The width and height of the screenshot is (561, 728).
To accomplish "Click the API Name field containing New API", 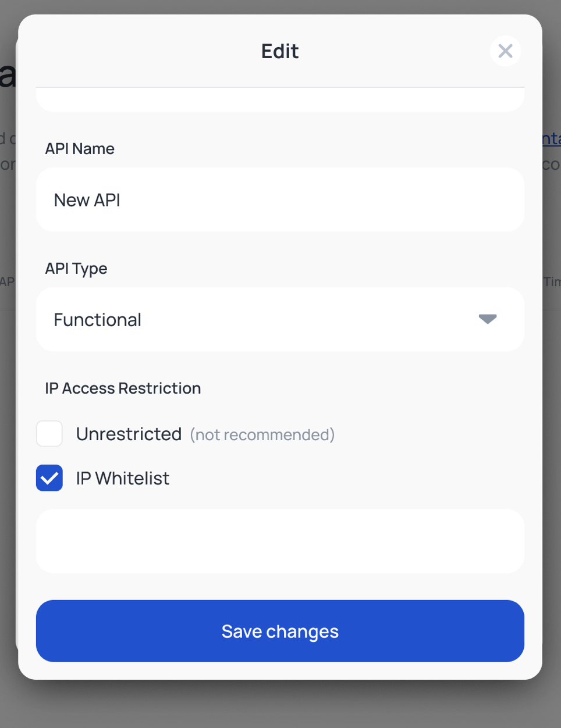I will pyautogui.click(x=280, y=200).
